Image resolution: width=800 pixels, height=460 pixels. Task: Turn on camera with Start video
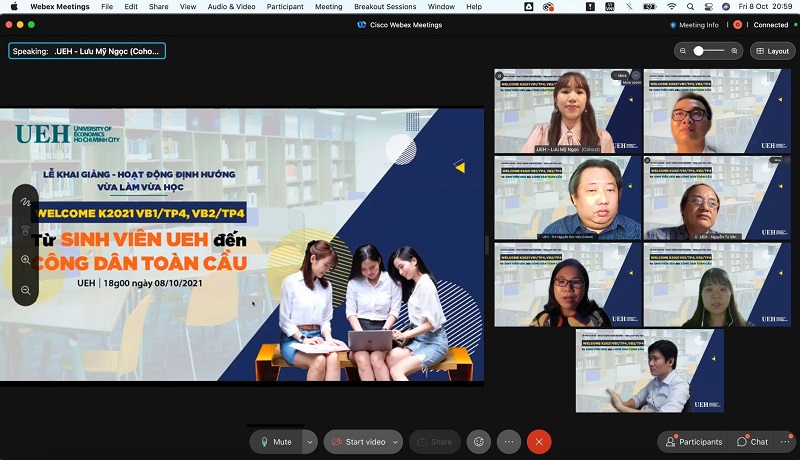tap(358, 442)
